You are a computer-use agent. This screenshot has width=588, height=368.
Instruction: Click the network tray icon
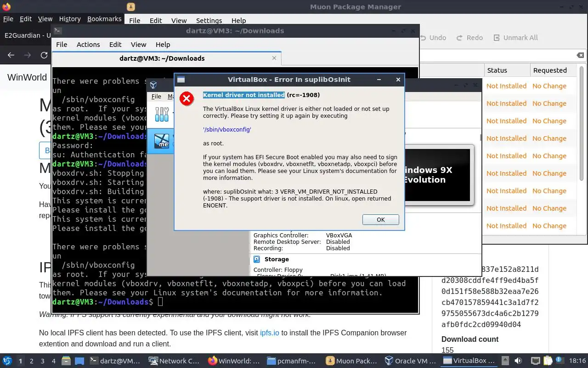535,361
